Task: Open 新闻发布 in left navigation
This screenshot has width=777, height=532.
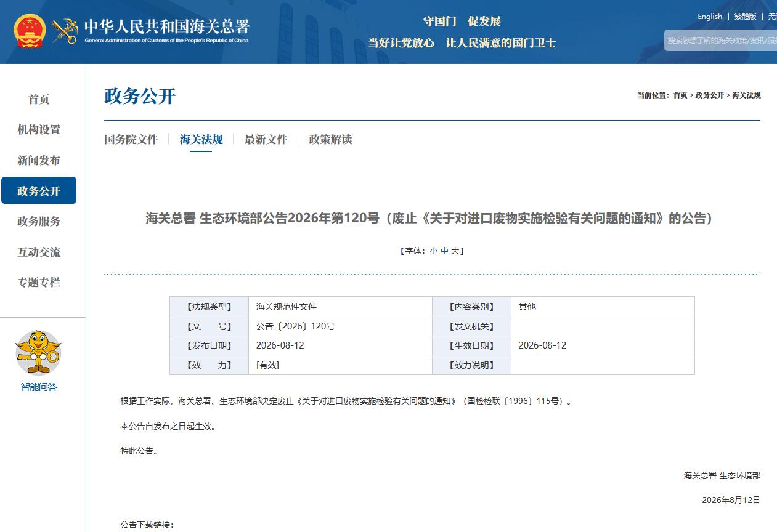Action: click(39, 161)
